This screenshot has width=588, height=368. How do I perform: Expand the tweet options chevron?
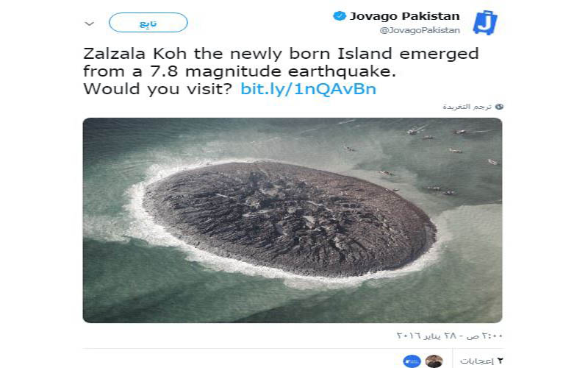tap(90, 24)
